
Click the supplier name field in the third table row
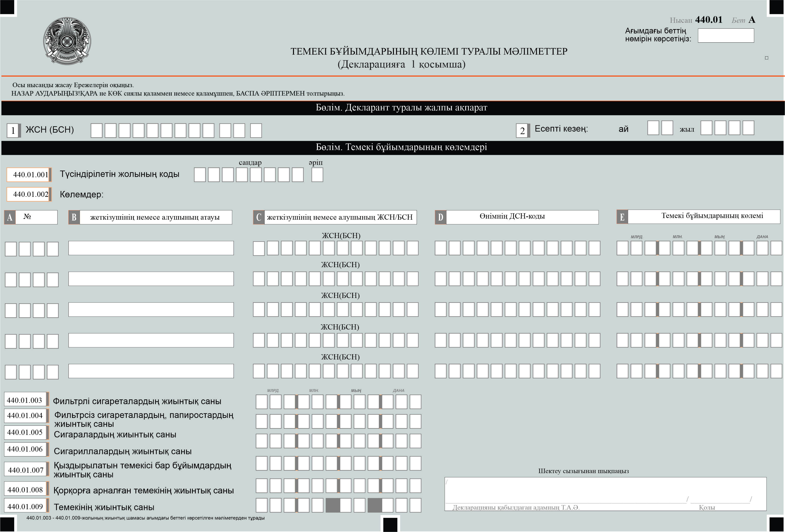(151, 309)
